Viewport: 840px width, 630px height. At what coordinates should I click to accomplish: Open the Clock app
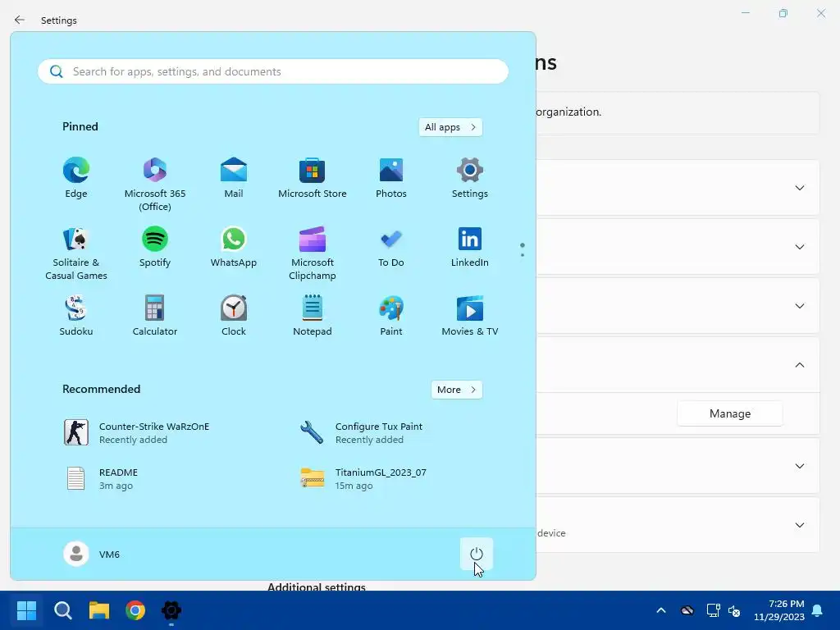coord(234,316)
